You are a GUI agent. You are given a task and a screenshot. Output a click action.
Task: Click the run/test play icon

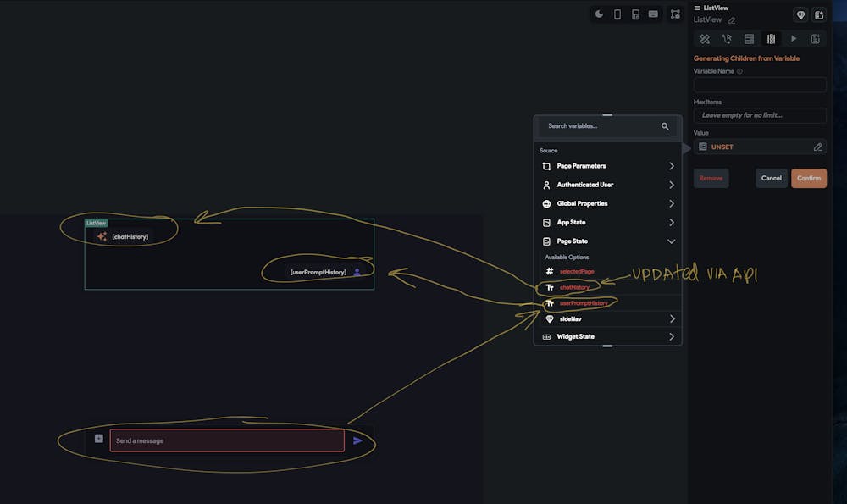click(794, 38)
